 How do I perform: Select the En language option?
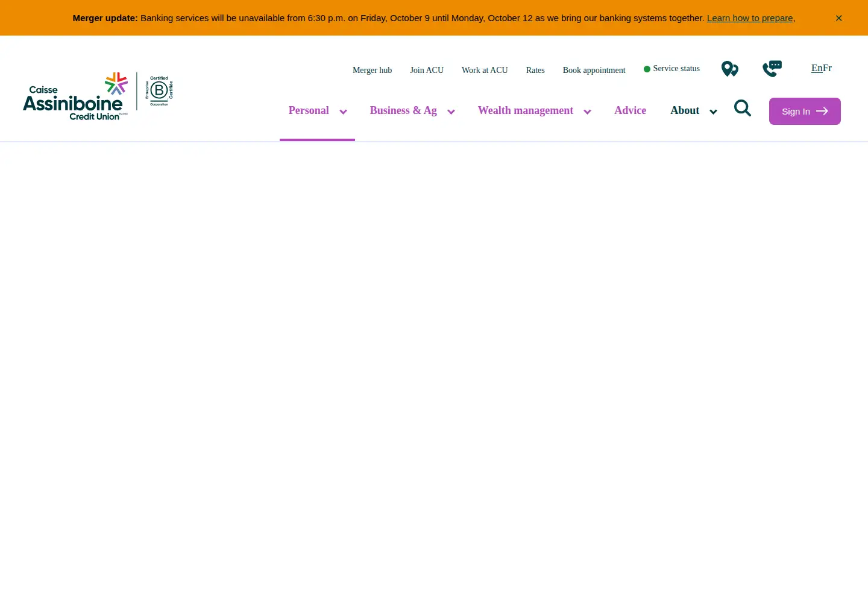(x=817, y=68)
